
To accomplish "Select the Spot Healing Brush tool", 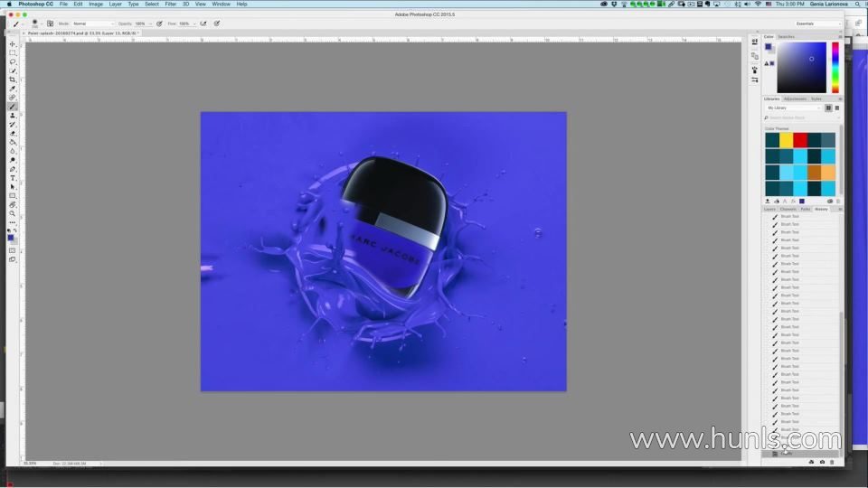I will (x=12, y=98).
